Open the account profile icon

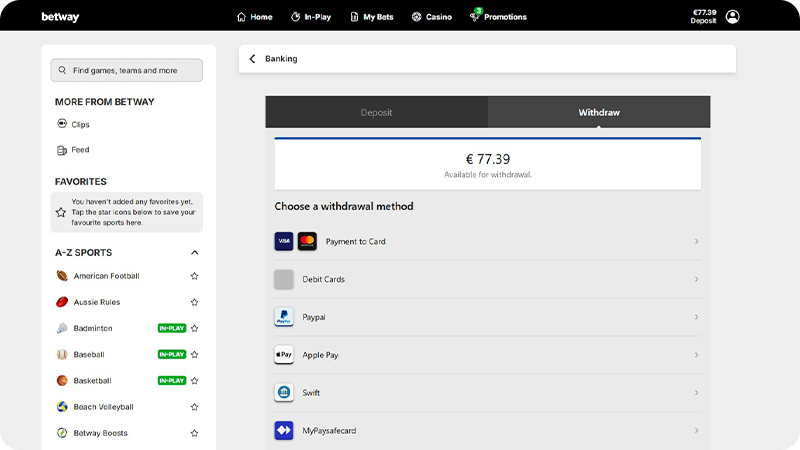point(733,17)
